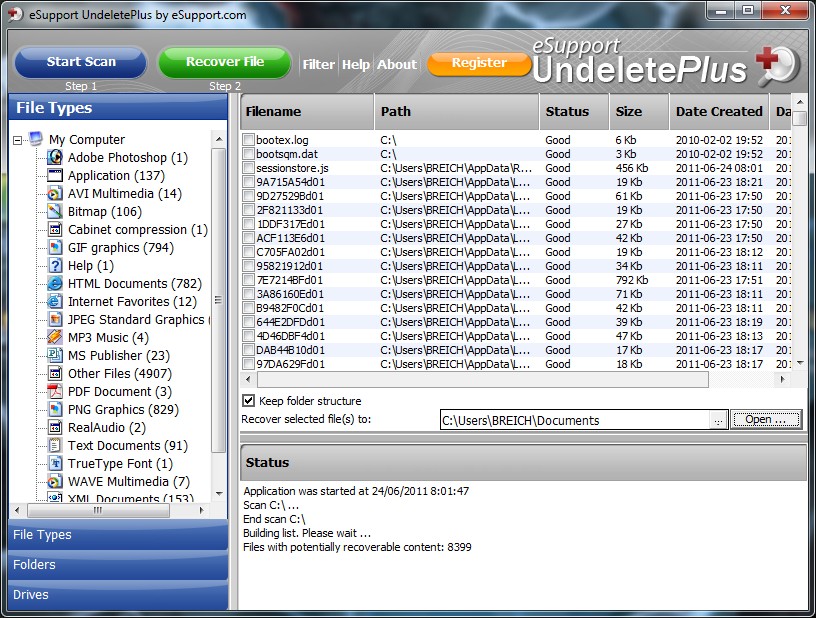816x618 pixels.
Task: Click the Text Documents icon
Action: coord(55,445)
